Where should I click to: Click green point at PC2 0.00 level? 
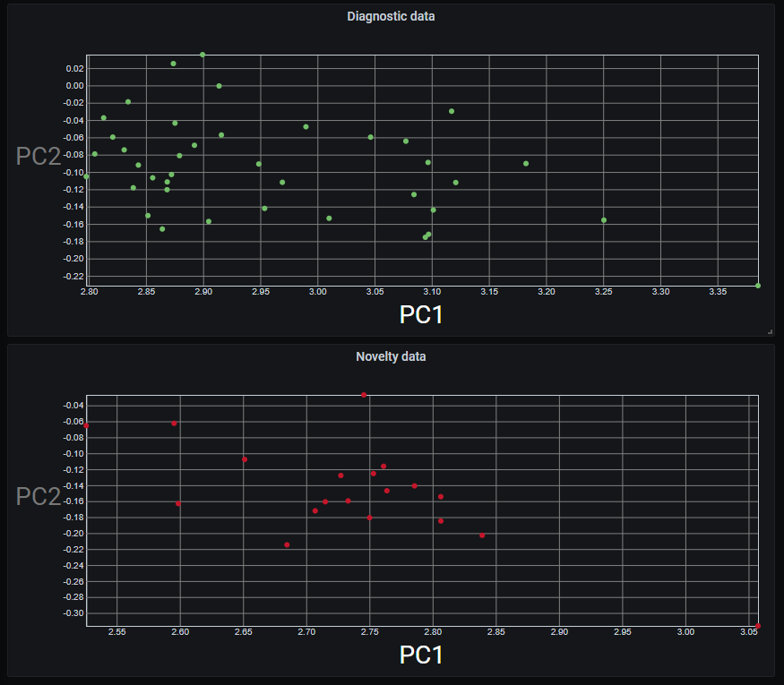(x=219, y=86)
